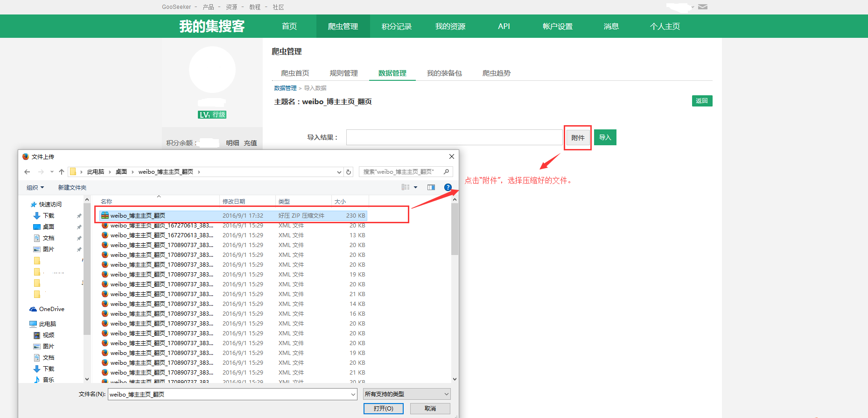Screen dimensions: 868x418
Task: Open help with the blue question mark icon
Action: (x=448, y=187)
